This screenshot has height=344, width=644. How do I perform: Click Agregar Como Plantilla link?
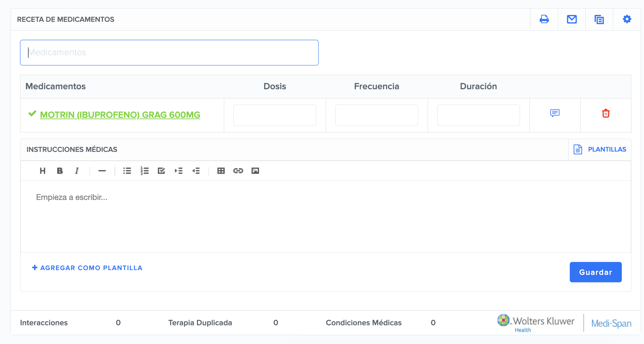coord(87,268)
